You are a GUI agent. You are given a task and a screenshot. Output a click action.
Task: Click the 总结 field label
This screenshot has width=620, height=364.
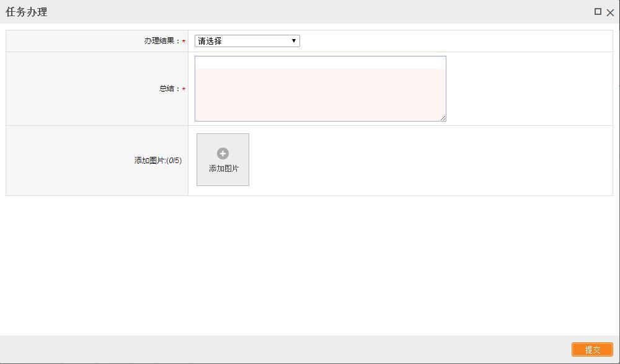(169, 89)
